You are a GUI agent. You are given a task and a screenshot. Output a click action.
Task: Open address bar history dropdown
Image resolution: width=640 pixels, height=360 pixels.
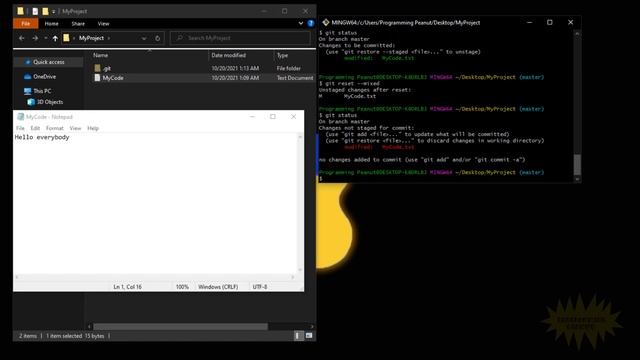coord(144,38)
